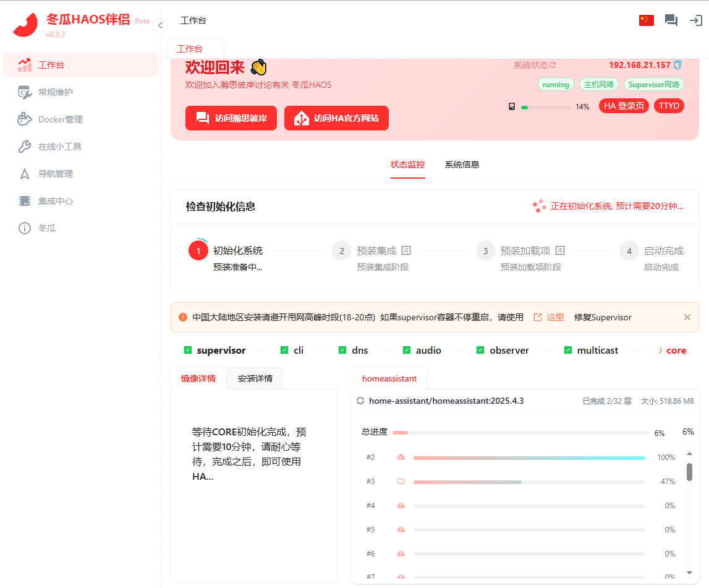The image size is (709, 588).
Task: Click the logout arrow icon in the header
Action: (x=695, y=20)
